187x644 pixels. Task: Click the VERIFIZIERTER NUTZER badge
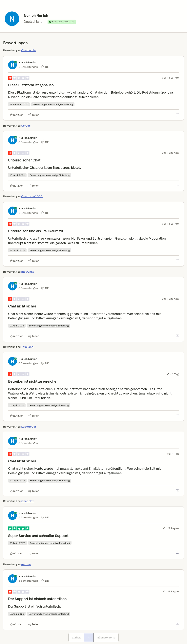point(62,22)
